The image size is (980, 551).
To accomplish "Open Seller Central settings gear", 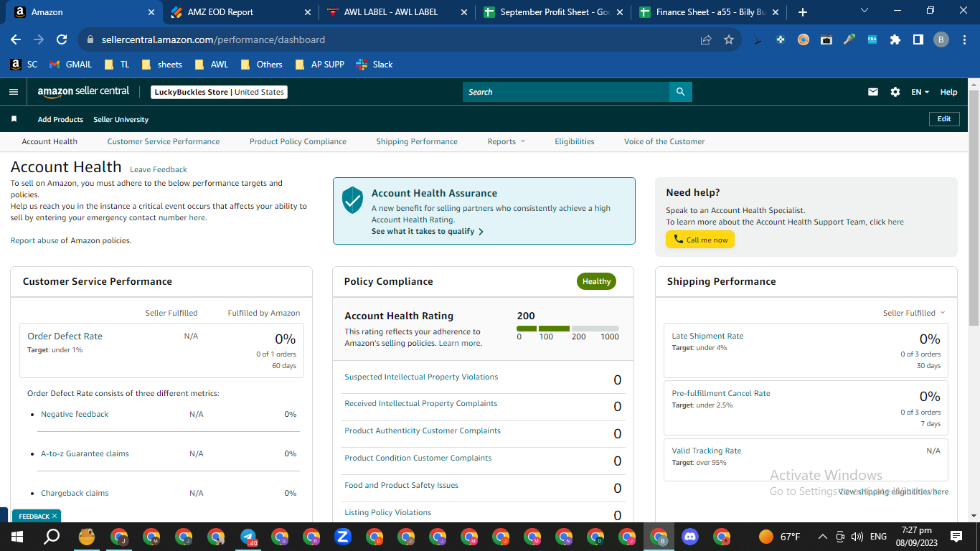I will [x=895, y=92].
